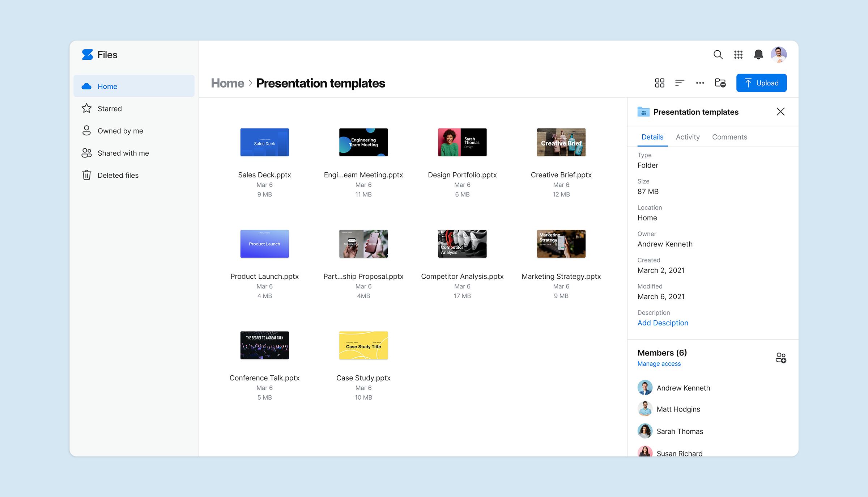Viewport: 868px width, 497px height.
Task: Open the Design Portfolio thumbnail
Action: 462,142
